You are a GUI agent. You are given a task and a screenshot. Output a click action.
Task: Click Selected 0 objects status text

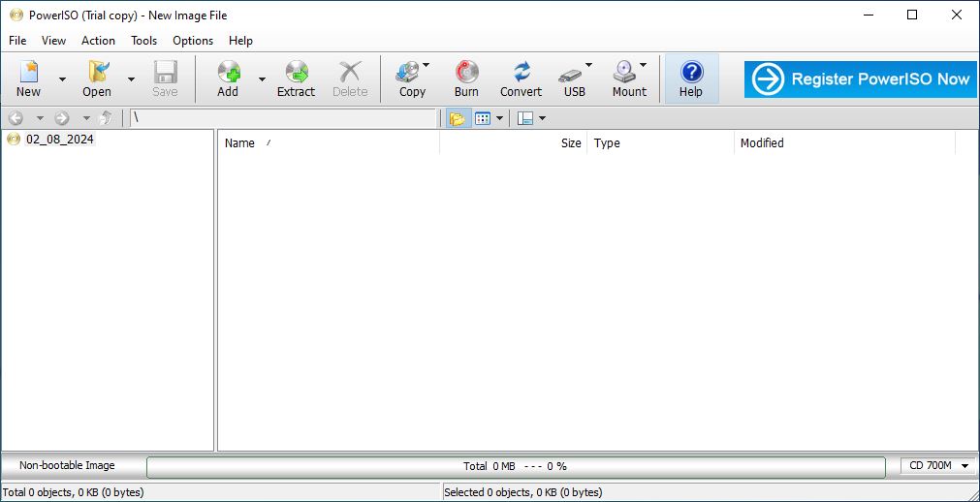(x=523, y=492)
